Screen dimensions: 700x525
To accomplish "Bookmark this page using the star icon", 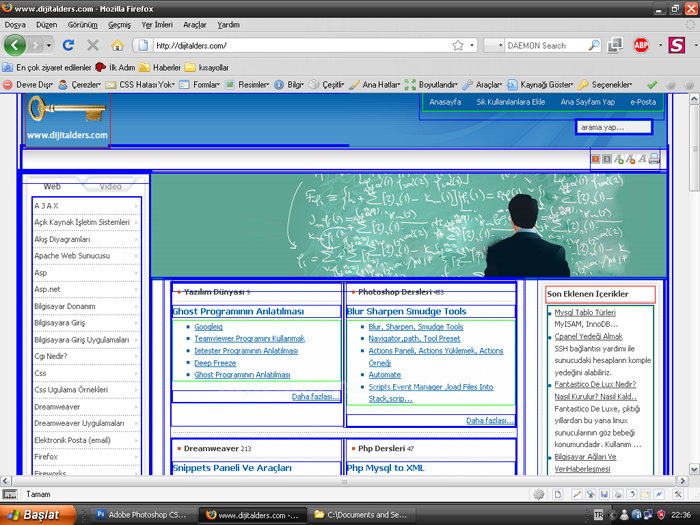I will (x=458, y=45).
